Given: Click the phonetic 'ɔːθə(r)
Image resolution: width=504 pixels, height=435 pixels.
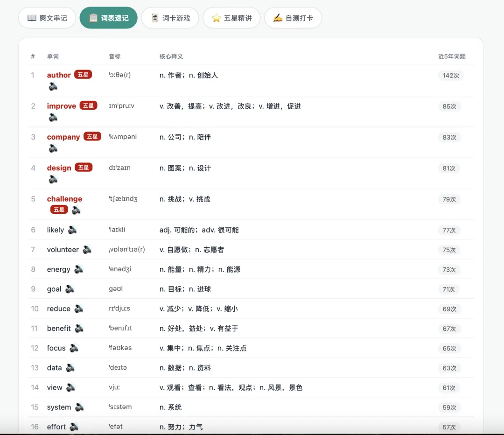Looking at the screenshot, I should pos(119,75).
